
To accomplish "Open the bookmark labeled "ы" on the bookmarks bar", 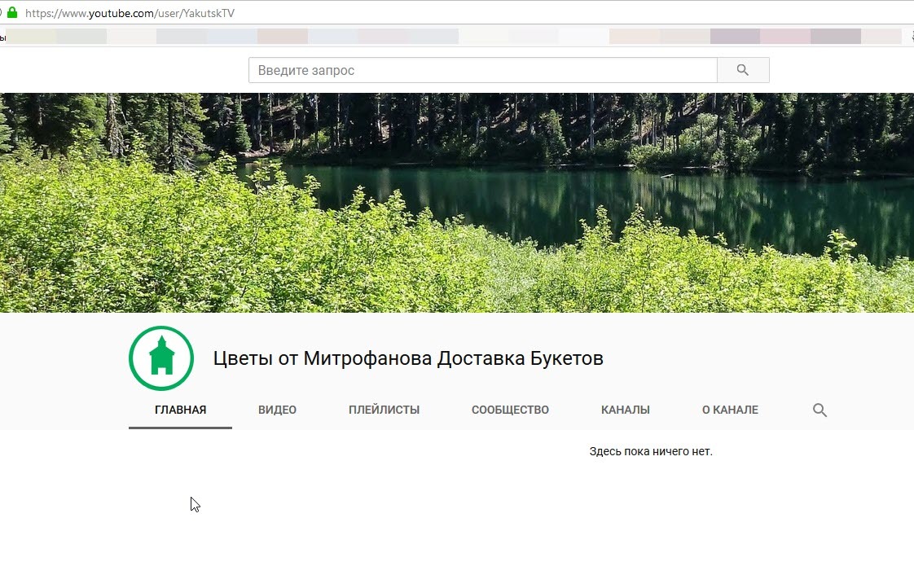I will (5, 36).
